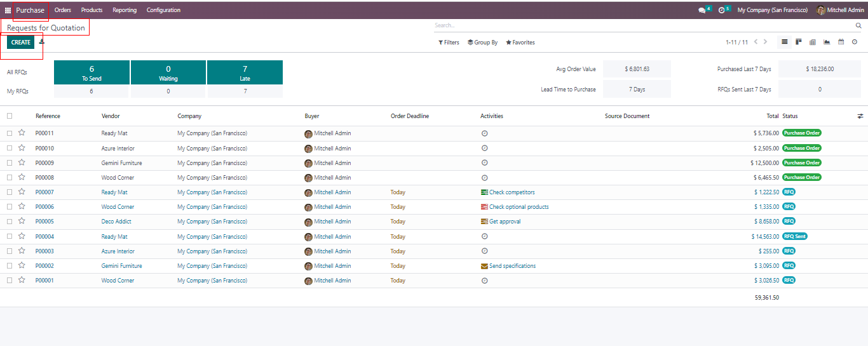This screenshot has width=868, height=346.
Task: Tick the checkbox for P00007 row
Action: [x=10, y=192]
